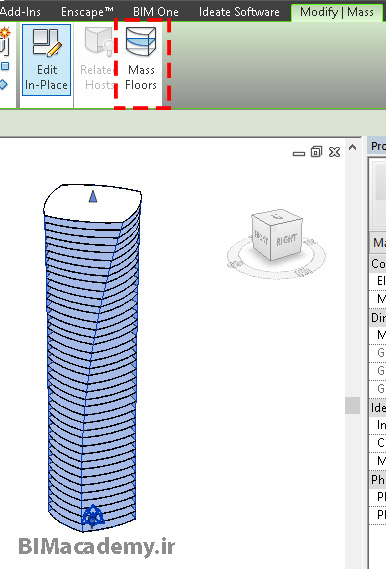Screen dimensions: 386x569
Task: Select the FRONT face of the ViewCube
Action: pyautogui.click(x=261, y=237)
